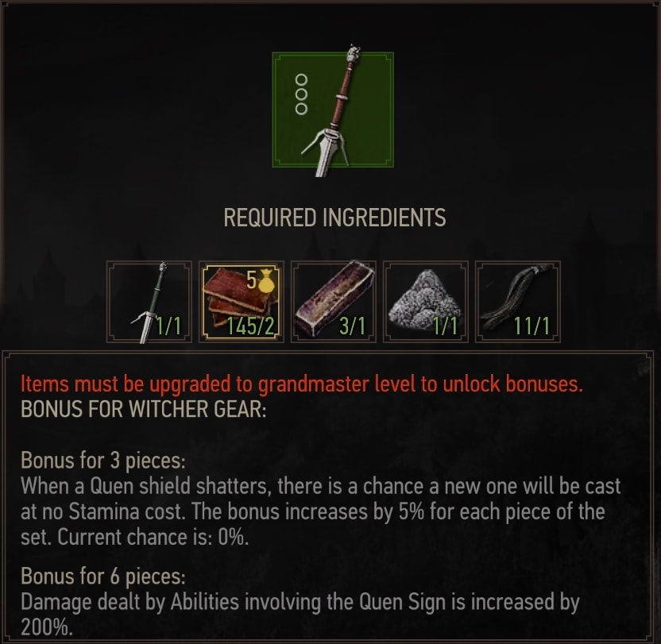Select the purple ingot ingredient slot
Image resolution: width=661 pixels, height=644 pixels.
tap(334, 301)
